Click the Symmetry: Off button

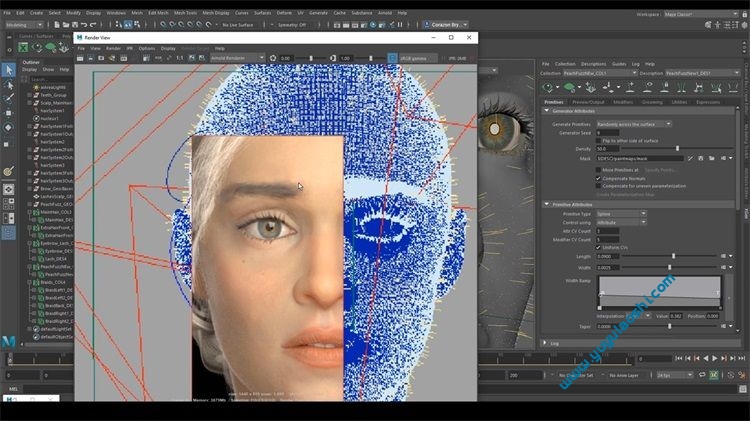[292, 25]
